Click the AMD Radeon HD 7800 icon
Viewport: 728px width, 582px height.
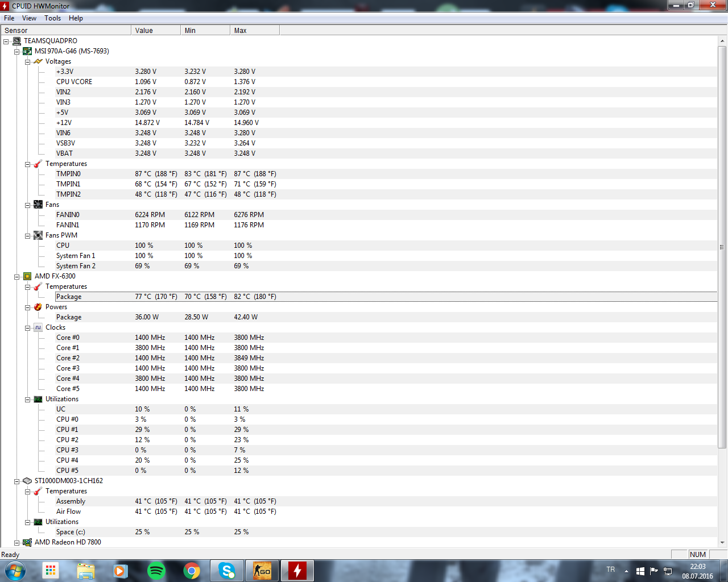pyautogui.click(x=27, y=542)
